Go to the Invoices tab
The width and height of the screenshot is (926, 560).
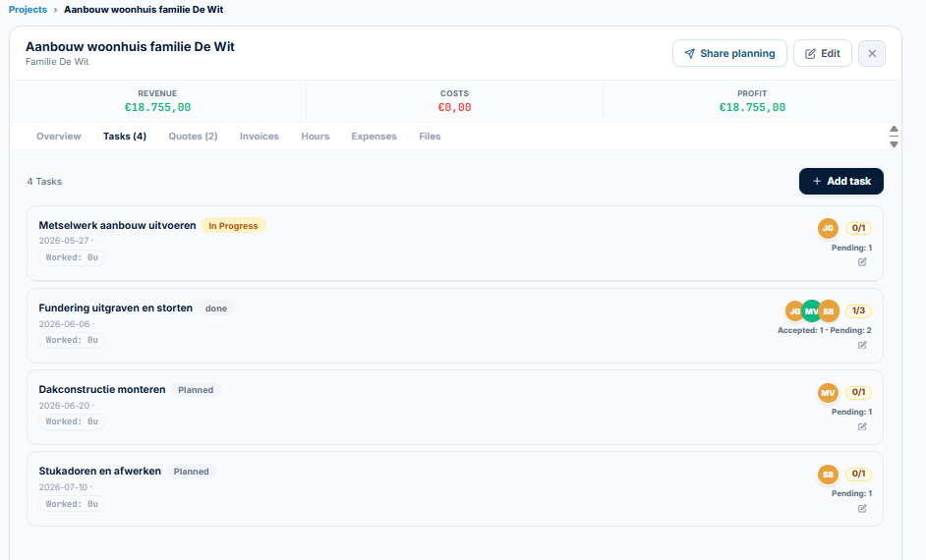coord(260,137)
